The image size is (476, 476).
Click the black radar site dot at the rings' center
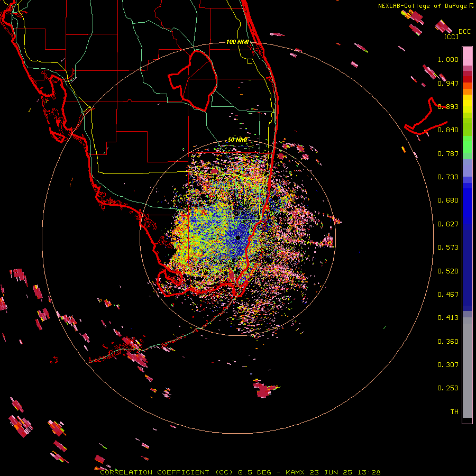(237, 237)
